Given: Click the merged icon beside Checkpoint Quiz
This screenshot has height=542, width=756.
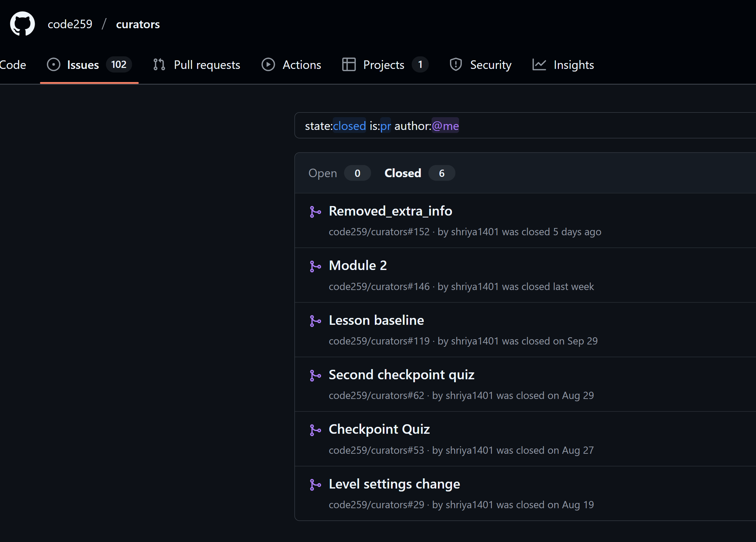Looking at the screenshot, I should coord(315,430).
